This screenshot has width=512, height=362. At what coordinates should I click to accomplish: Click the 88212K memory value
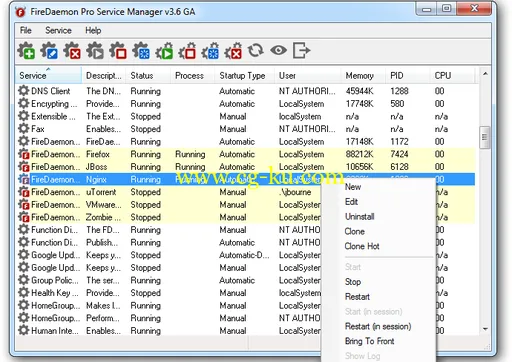tap(360, 154)
